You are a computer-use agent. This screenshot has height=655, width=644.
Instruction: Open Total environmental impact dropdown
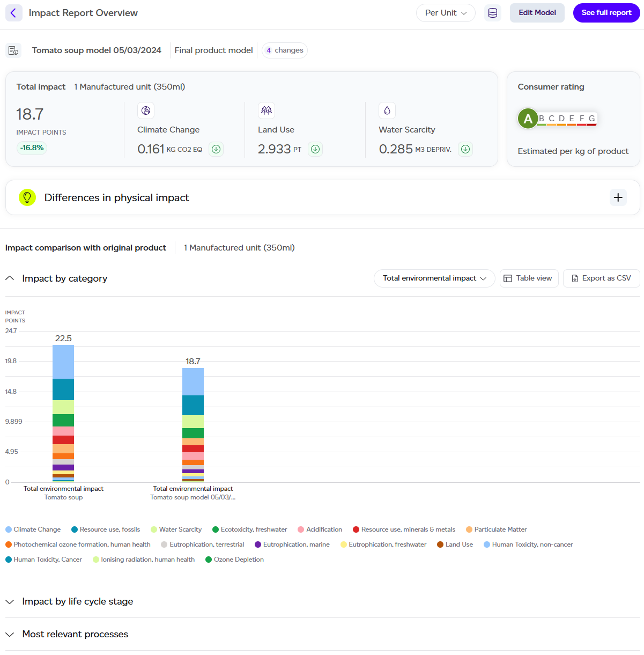pos(434,278)
